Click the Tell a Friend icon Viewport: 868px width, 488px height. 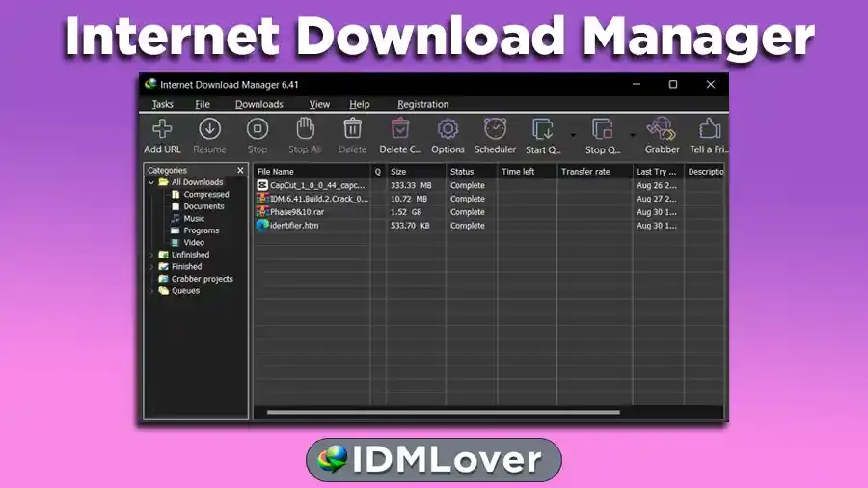tap(710, 129)
